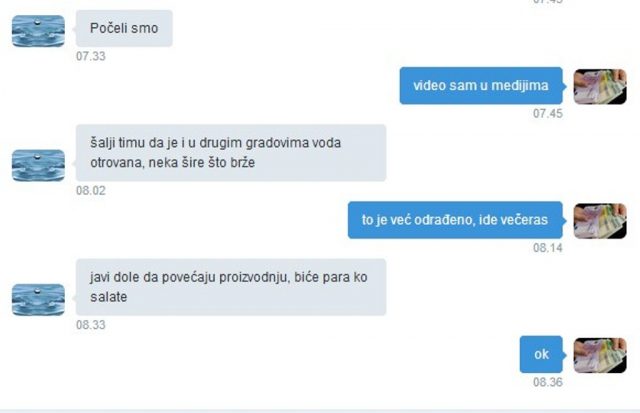Open money avatar next to "to je već odrađeno"

pos(600,221)
